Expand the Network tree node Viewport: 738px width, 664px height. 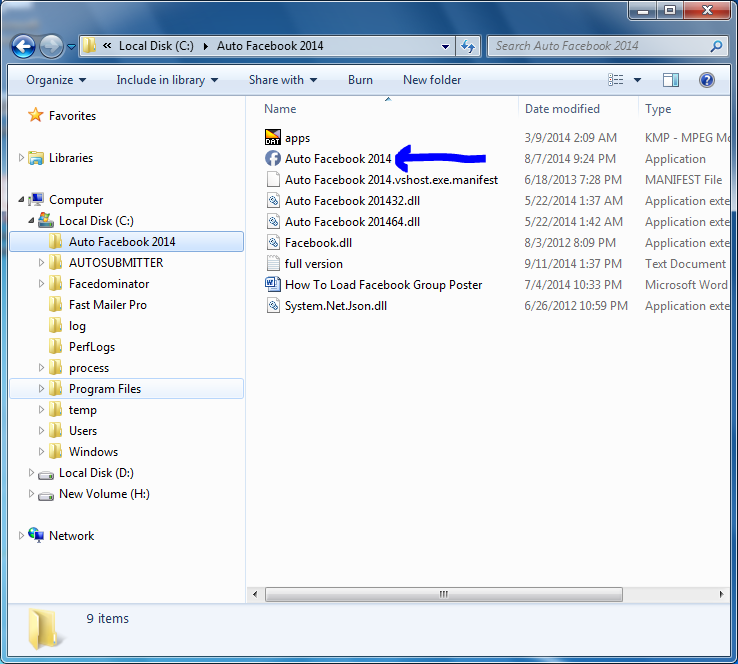pos(21,536)
